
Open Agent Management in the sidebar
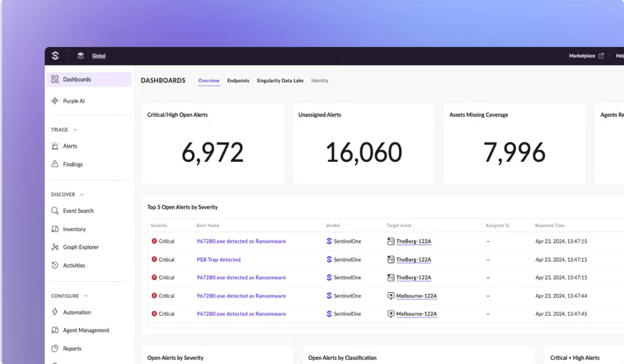click(86, 330)
